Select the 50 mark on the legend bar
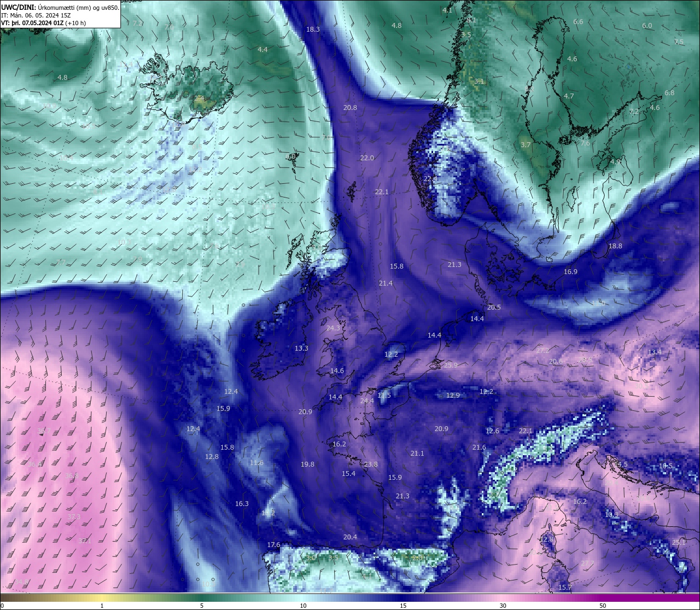Viewport: 700px width, 610px height. pyautogui.click(x=602, y=606)
